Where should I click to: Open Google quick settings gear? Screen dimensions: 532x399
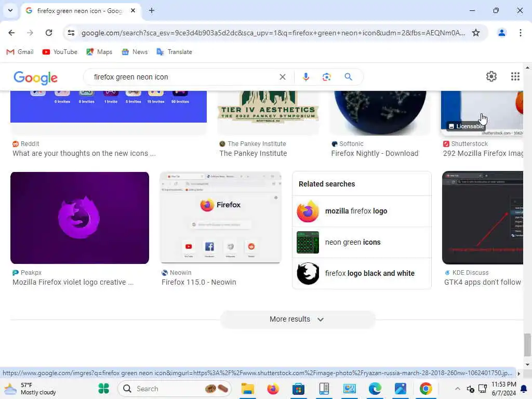pos(491,76)
